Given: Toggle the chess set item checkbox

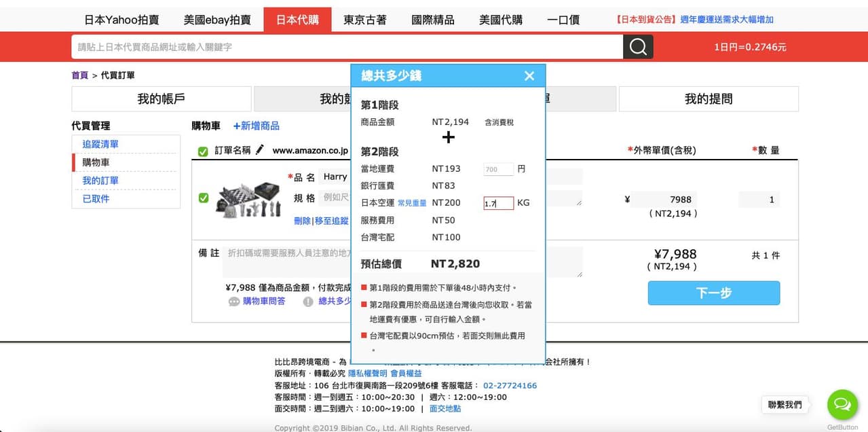Looking at the screenshot, I should (203, 198).
